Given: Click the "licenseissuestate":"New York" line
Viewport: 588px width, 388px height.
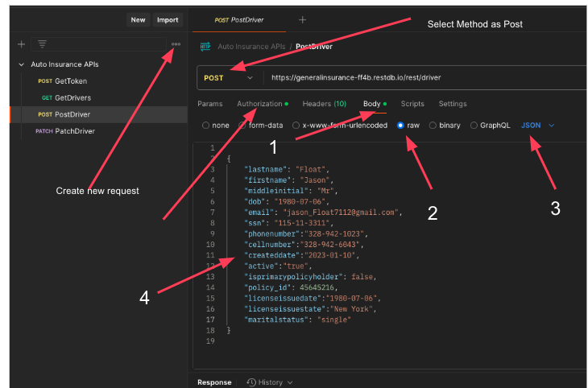Looking at the screenshot, I should point(310,309).
